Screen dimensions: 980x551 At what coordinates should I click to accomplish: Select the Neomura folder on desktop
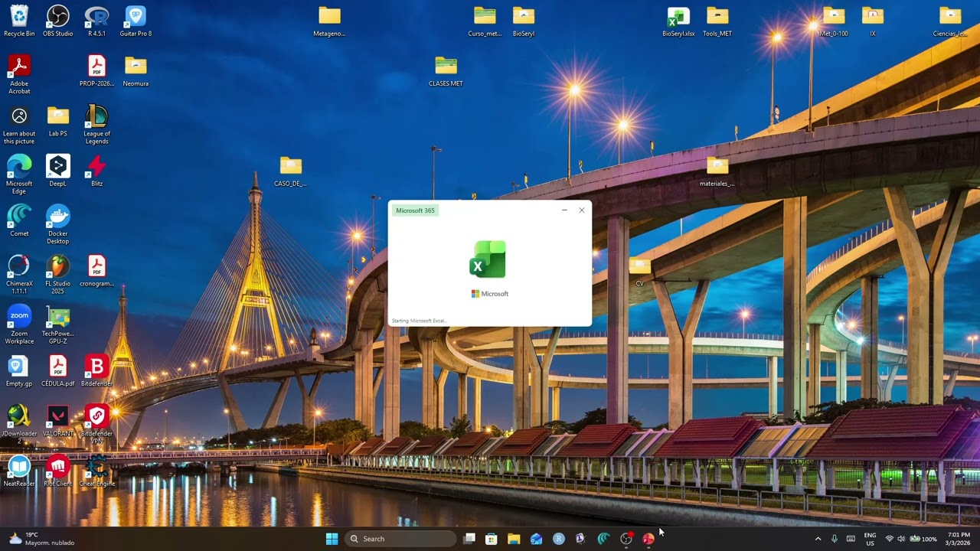(x=136, y=71)
